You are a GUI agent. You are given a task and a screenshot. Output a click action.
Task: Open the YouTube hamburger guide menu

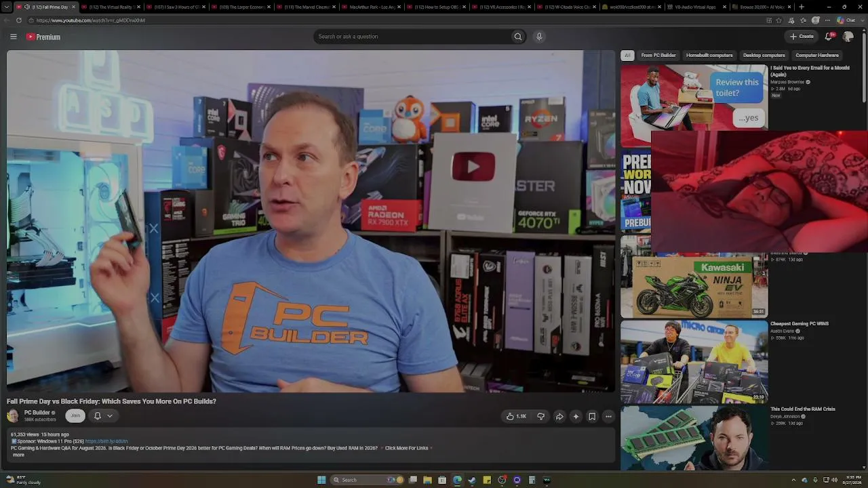point(13,37)
